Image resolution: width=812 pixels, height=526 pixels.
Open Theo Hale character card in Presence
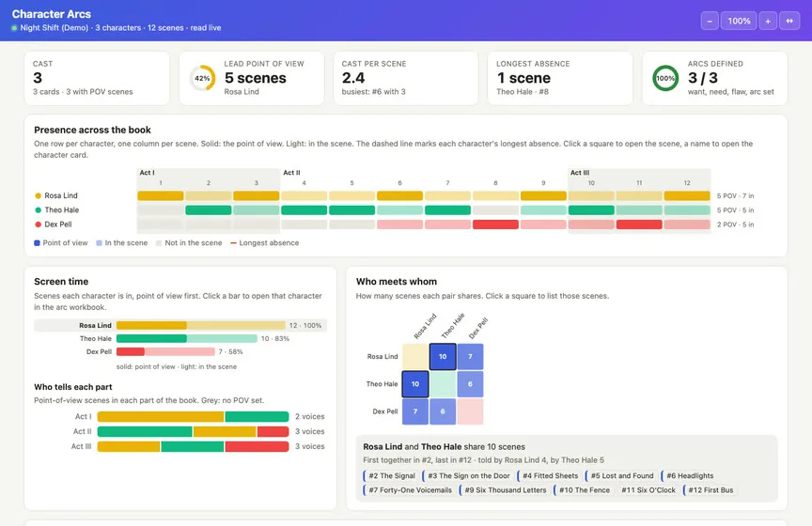coord(62,210)
